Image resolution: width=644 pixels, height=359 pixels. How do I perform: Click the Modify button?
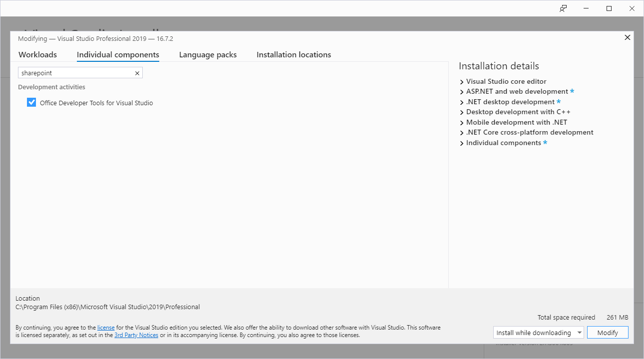pyautogui.click(x=608, y=332)
